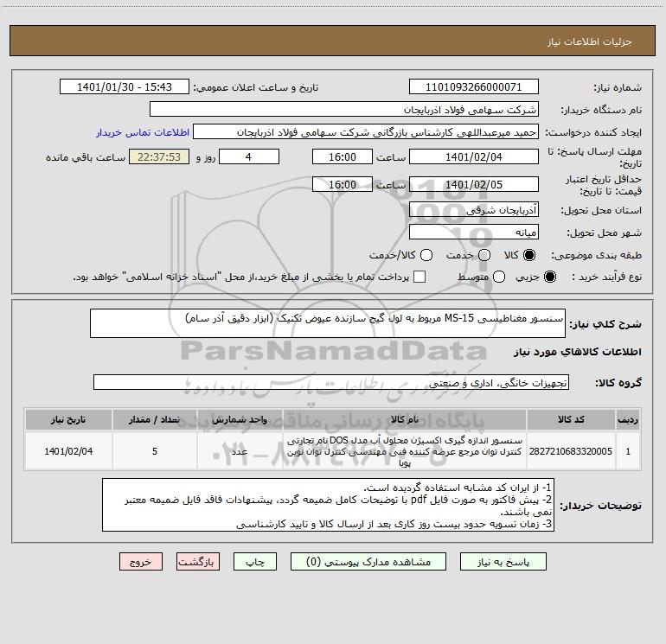Click the پاسخ به نیاز button
The image size is (666, 644).
point(503,562)
